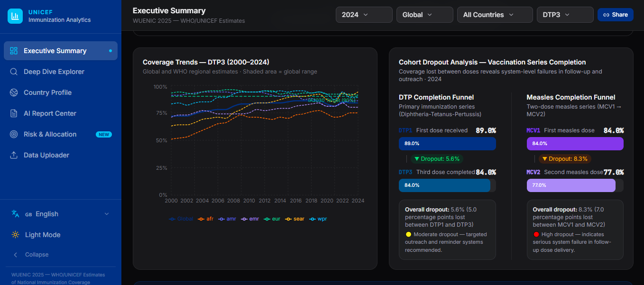The height and width of the screenshot is (285, 644).
Task: Click the 'Coverage Trends — DTP3 (2000–2024)' title
Action: pyautogui.click(x=206, y=62)
